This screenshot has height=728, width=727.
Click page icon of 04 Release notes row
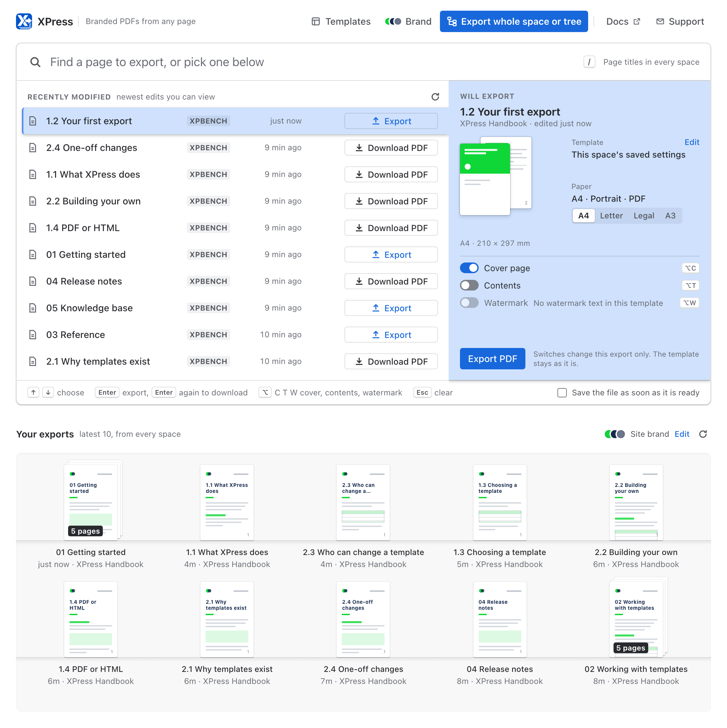[33, 282]
